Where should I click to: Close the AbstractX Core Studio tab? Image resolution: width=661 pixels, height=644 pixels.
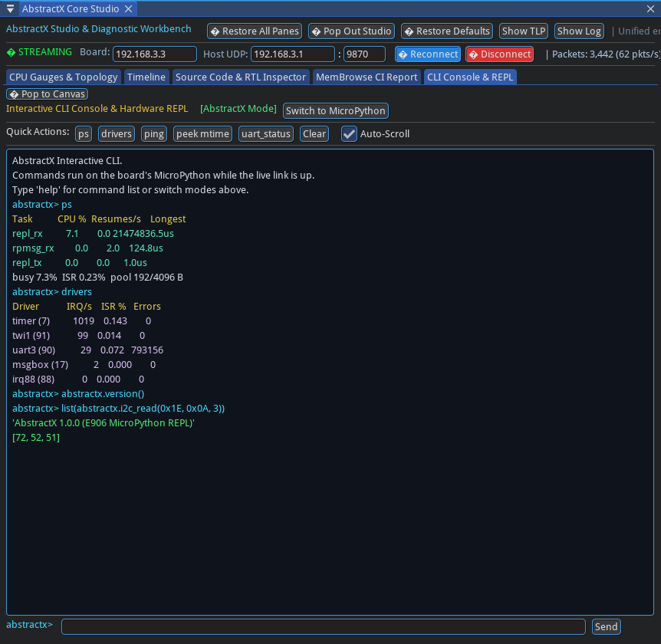click(x=129, y=9)
